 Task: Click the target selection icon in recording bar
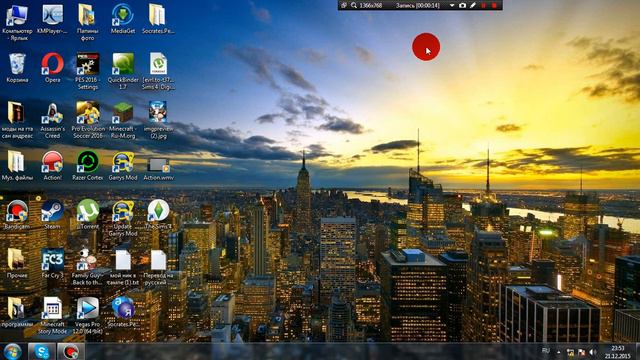point(344,5)
